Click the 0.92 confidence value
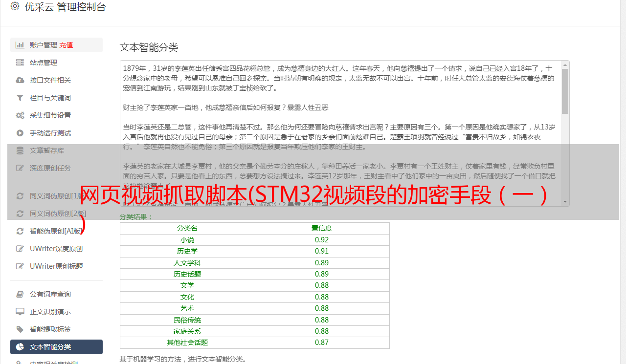Image resolution: width=626 pixels, height=364 pixels. pos(322,240)
